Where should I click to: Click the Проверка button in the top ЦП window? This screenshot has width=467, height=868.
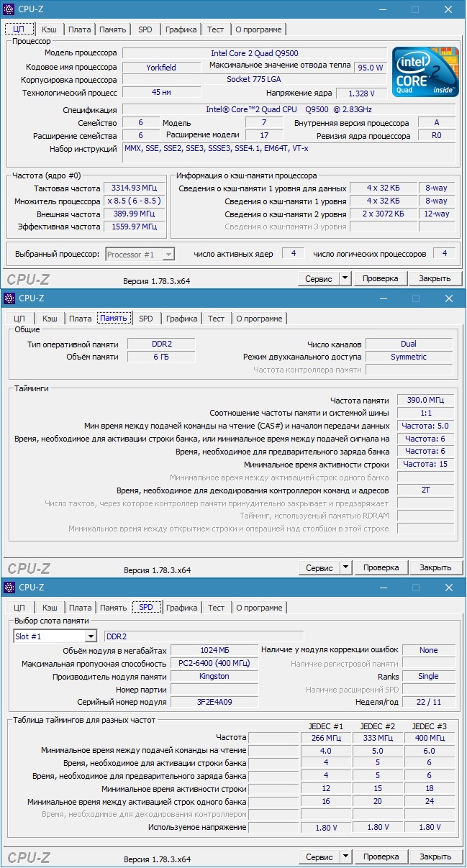380,278
